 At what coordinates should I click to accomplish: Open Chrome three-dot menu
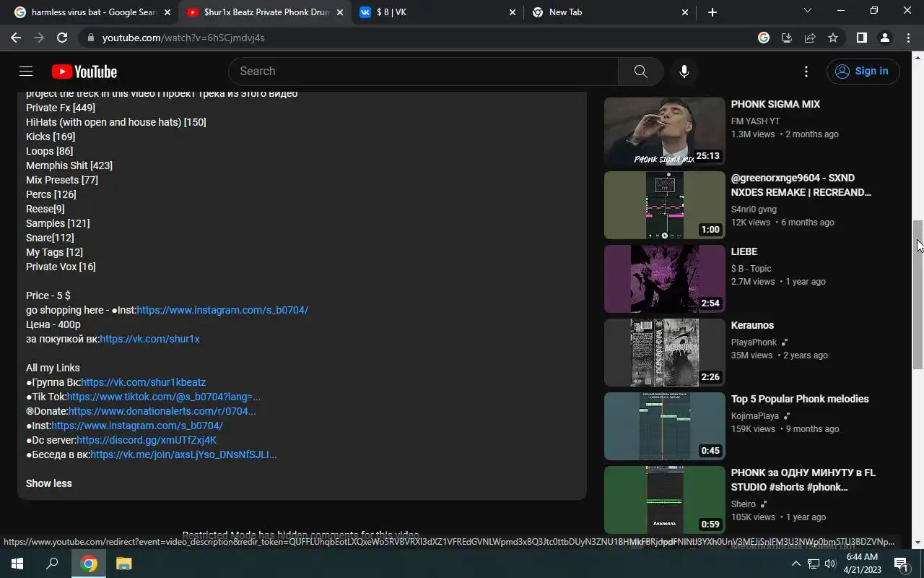908,38
